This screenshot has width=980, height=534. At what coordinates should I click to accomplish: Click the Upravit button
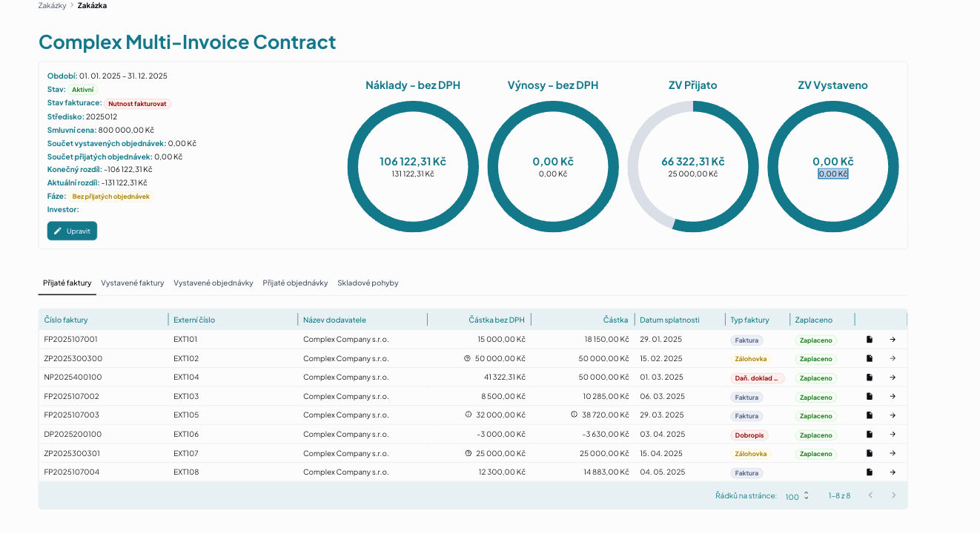click(72, 231)
